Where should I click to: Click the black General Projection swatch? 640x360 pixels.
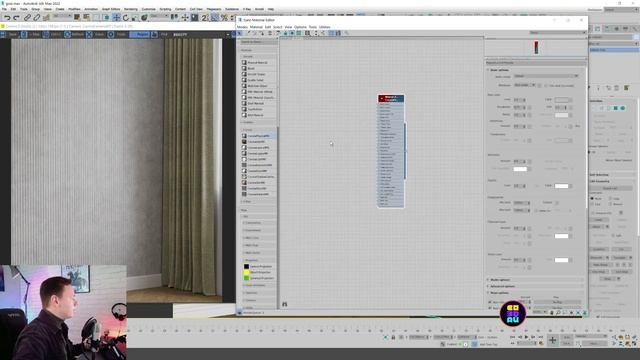[246, 267]
